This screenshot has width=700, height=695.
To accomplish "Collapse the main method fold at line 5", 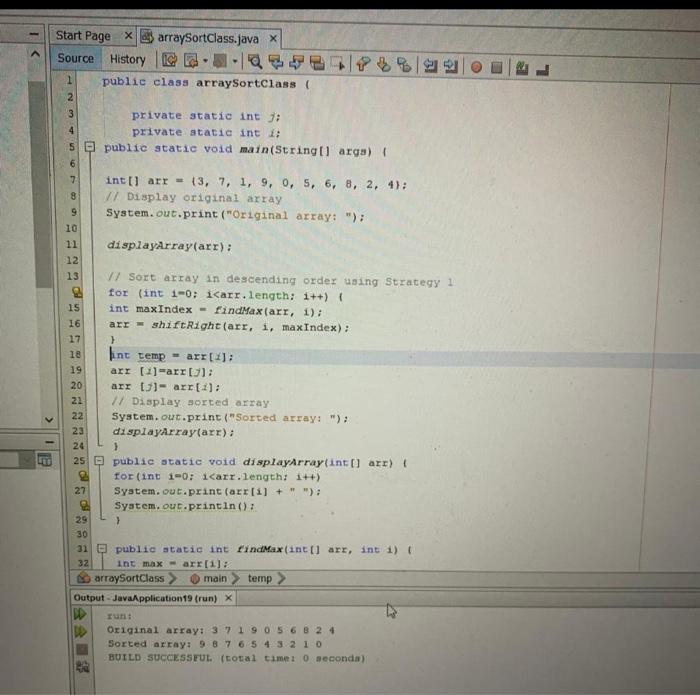I will pos(90,146).
